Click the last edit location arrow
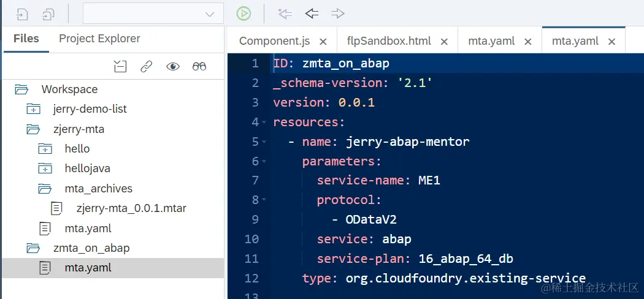This screenshot has height=299, width=644. 285,13
